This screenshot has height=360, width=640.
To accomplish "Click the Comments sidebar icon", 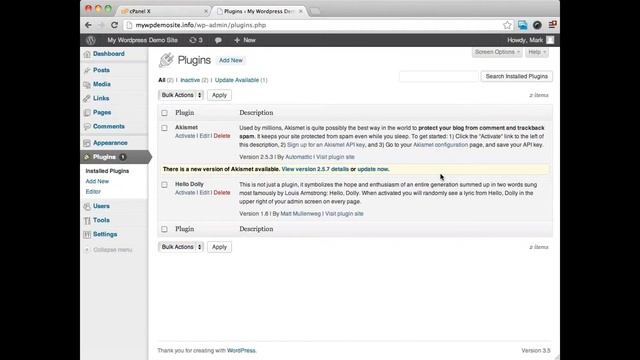I will [x=87, y=127].
